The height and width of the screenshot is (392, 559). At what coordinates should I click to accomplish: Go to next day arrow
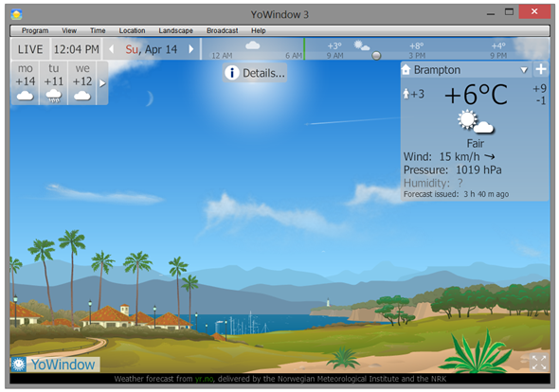(191, 49)
